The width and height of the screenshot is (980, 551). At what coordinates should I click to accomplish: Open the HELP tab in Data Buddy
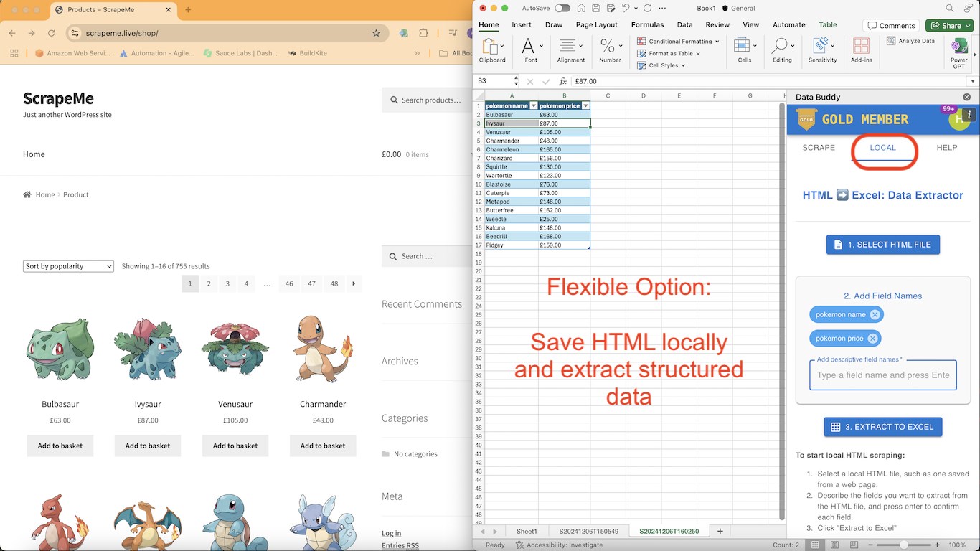(x=947, y=148)
